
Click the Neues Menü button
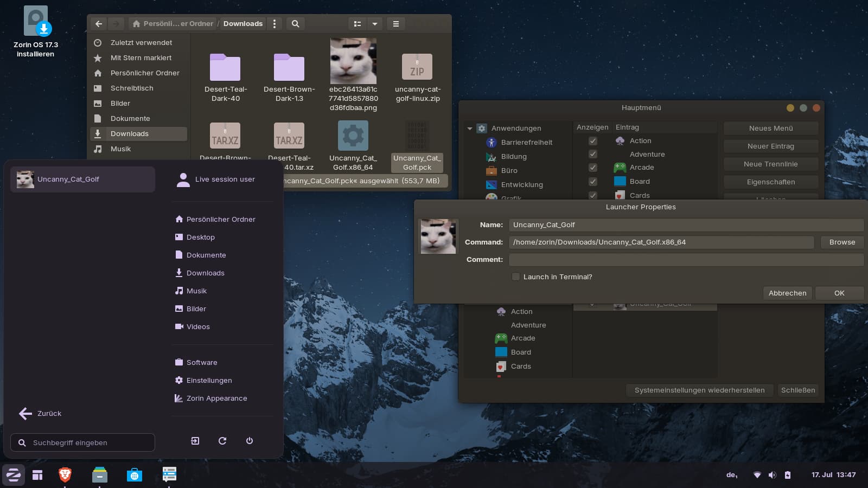click(x=771, y=129)
